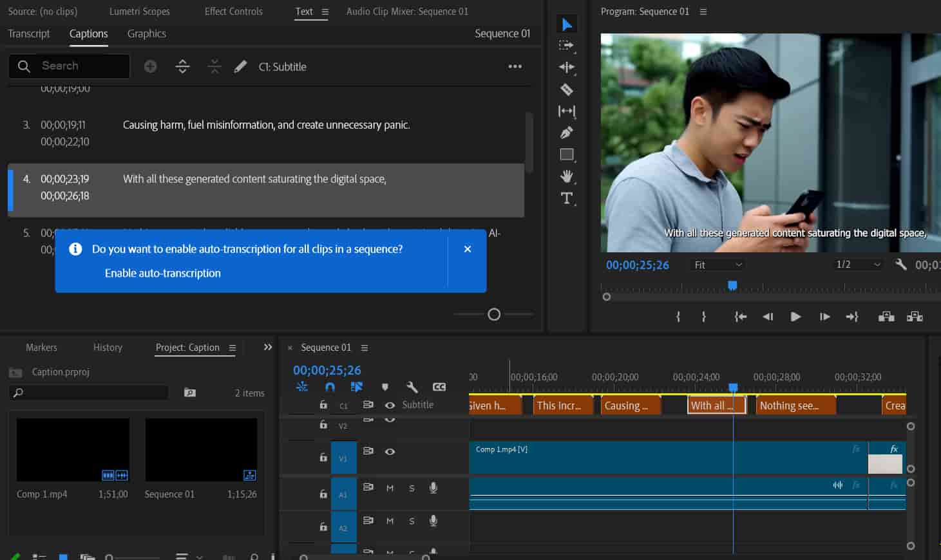Click Enable auto-transcription link
This screenshot has height=560, width=941.
coord(163,273)
